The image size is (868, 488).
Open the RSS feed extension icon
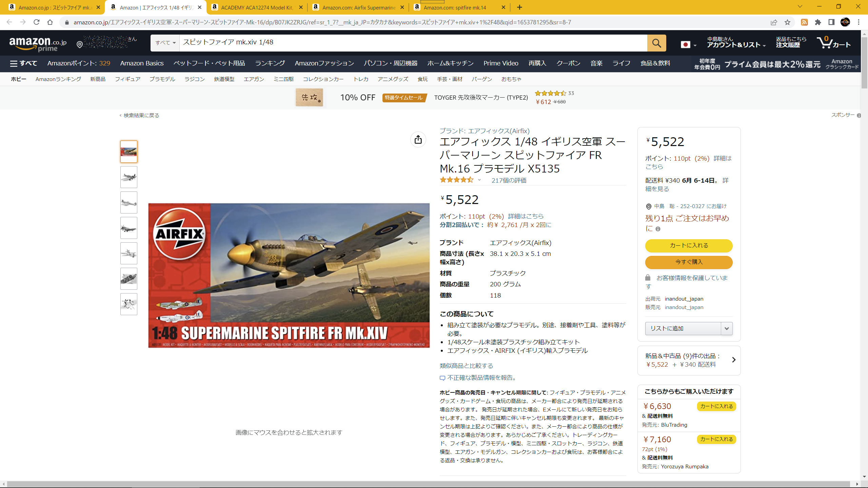tap(804, 22)
